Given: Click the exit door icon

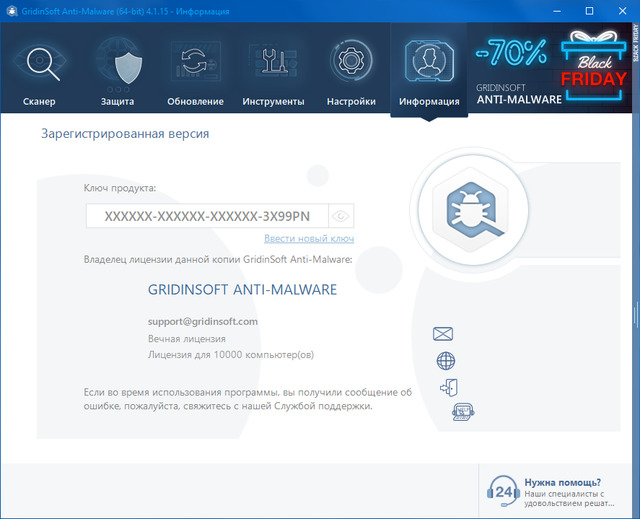Looking at the screenshot, I should tap(449, 387).
